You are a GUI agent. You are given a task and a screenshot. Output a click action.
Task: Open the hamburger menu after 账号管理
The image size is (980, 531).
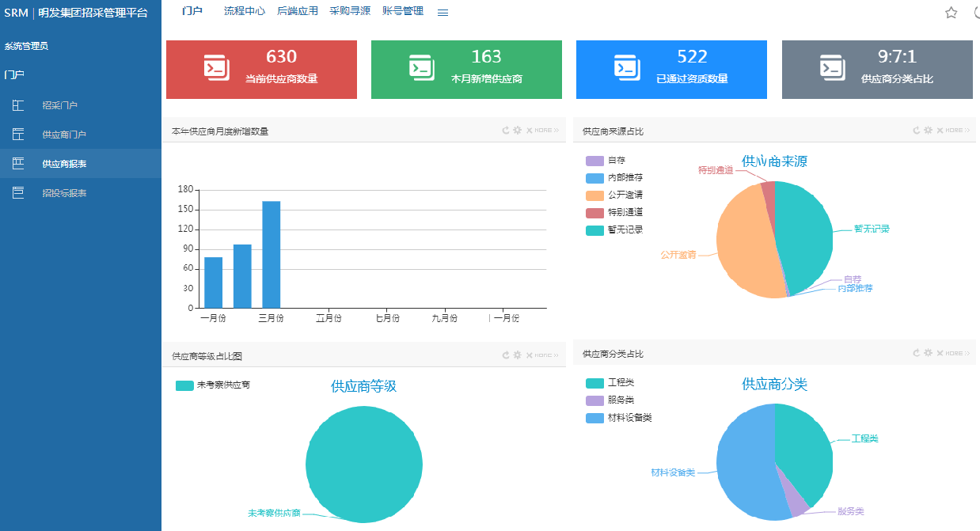pos(443,13)
